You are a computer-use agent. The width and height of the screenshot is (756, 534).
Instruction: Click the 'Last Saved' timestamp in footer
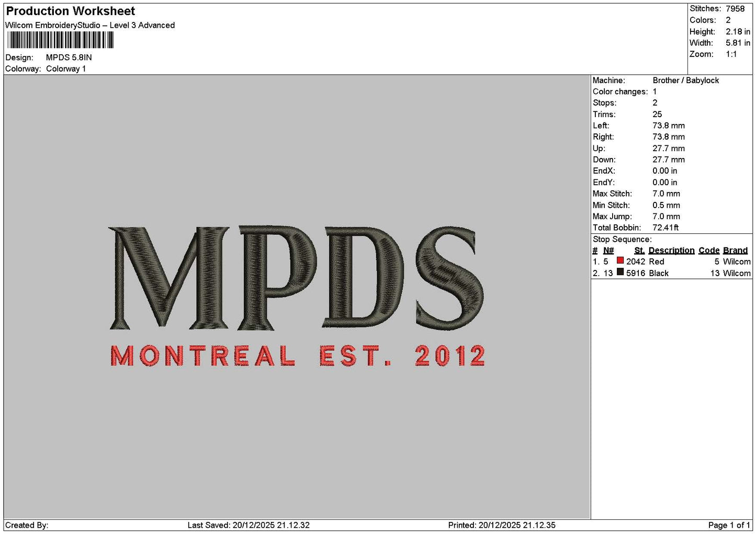click(249, 525)
